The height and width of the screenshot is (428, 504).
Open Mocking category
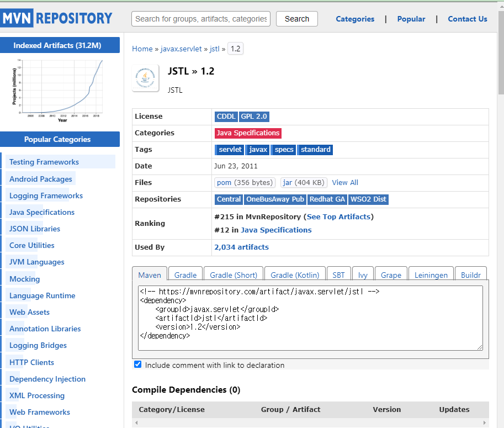click(x=24, y=279)
